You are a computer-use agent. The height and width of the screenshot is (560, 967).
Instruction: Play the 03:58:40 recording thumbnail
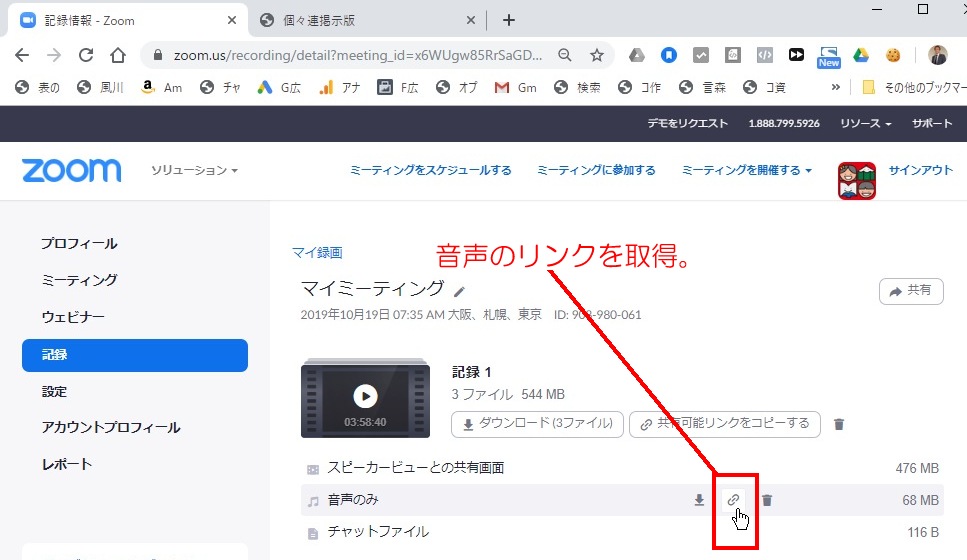pos(365,398)
